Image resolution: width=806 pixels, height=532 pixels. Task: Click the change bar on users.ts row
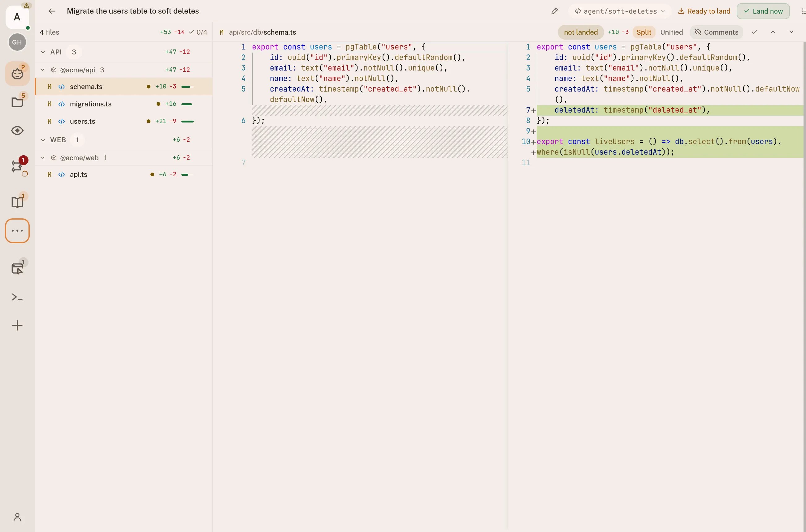coord(187,122)
